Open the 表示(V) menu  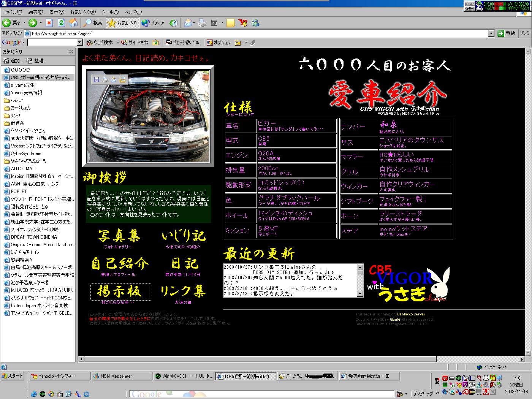click(56, 12)
